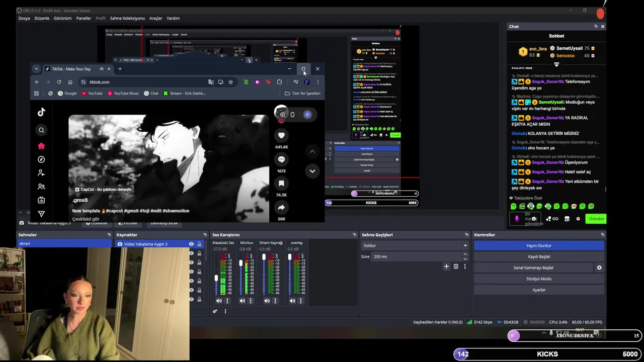Hide the Video Yakalama Aygıtı 3 source

[x=191, y=244]
